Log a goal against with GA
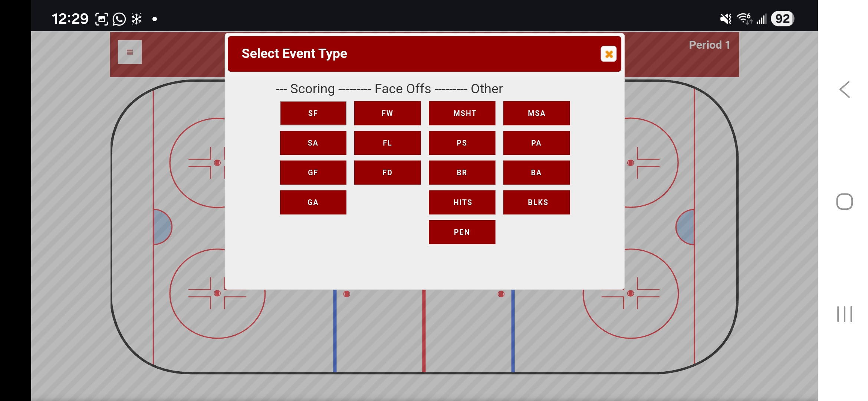868x401 pixels. click(x=313, y=202)
